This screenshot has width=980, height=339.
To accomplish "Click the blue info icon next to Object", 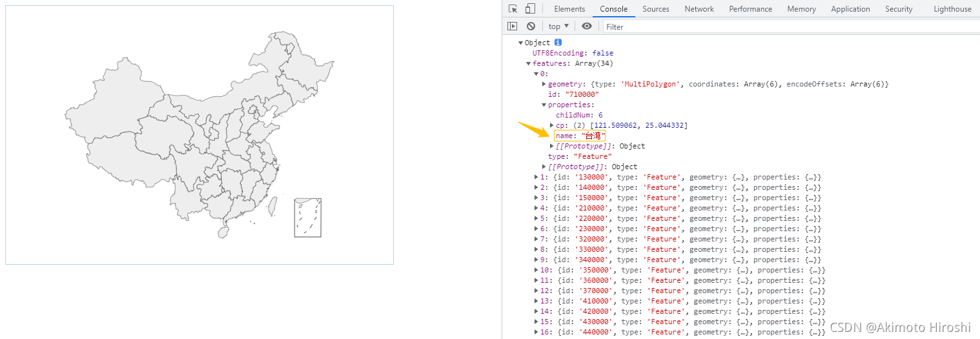I will click(x=558, y=43).
